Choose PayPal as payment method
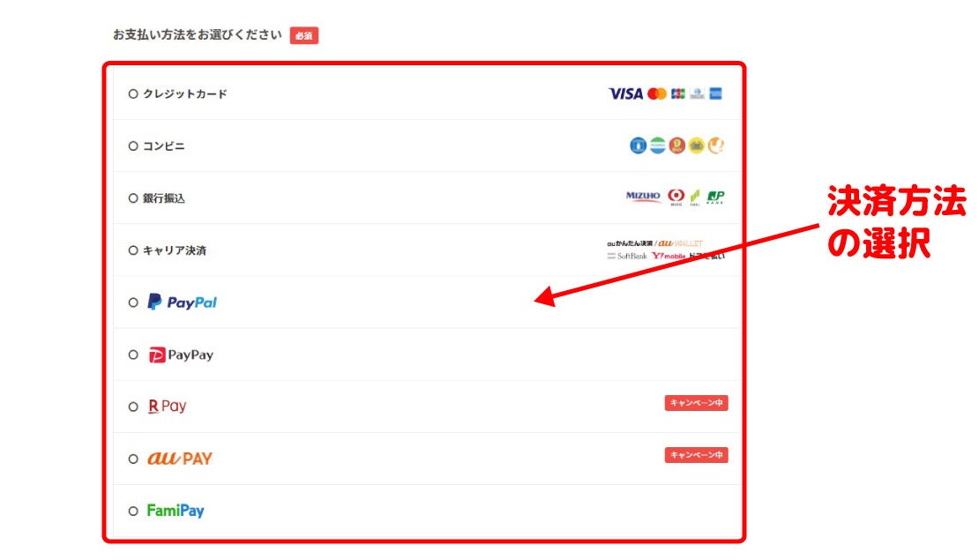979x560 pixels. pyautogui.click(x=133, y=302)
